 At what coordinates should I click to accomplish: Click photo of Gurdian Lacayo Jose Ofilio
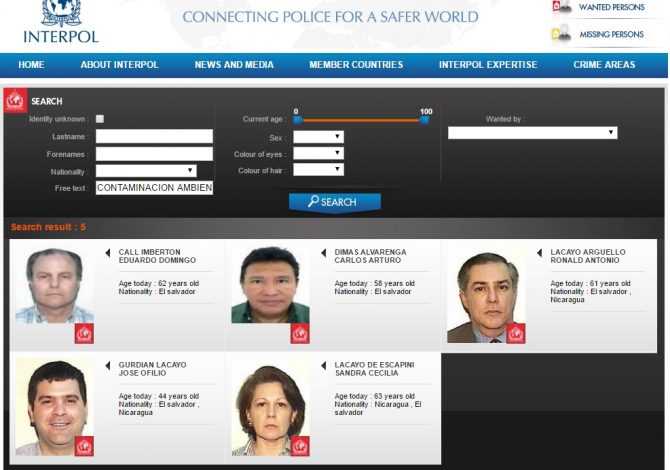tap(55, 407)
